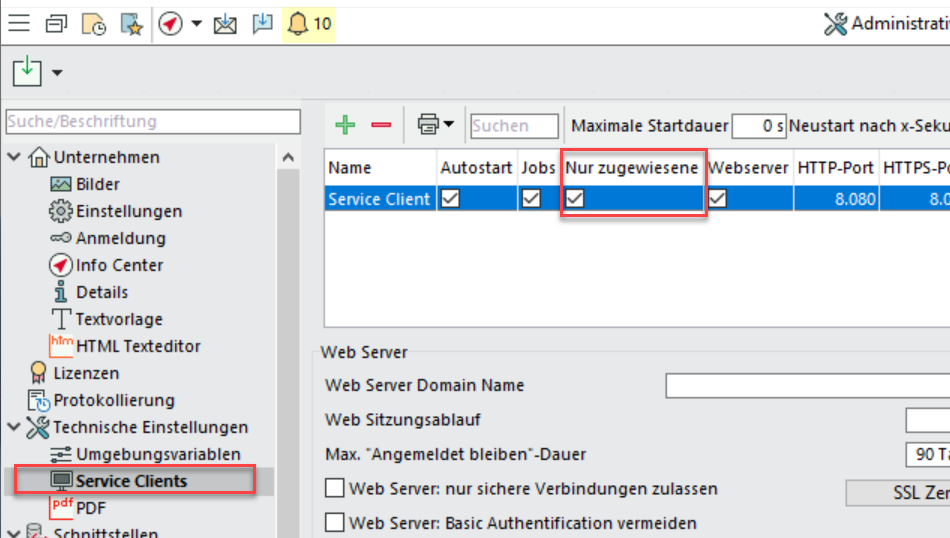Click the Info Center compass icon
The width and height of the screenshot is (950, 538).
[61, 265]
